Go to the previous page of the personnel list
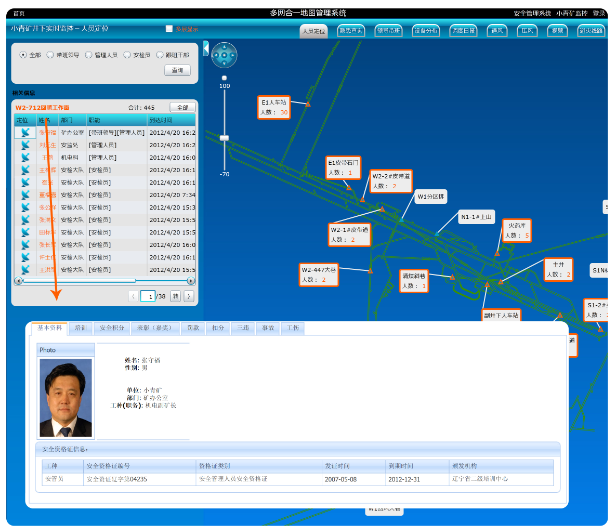The width and height of the screenshot is (615, 532). click(x=133, y=296)
